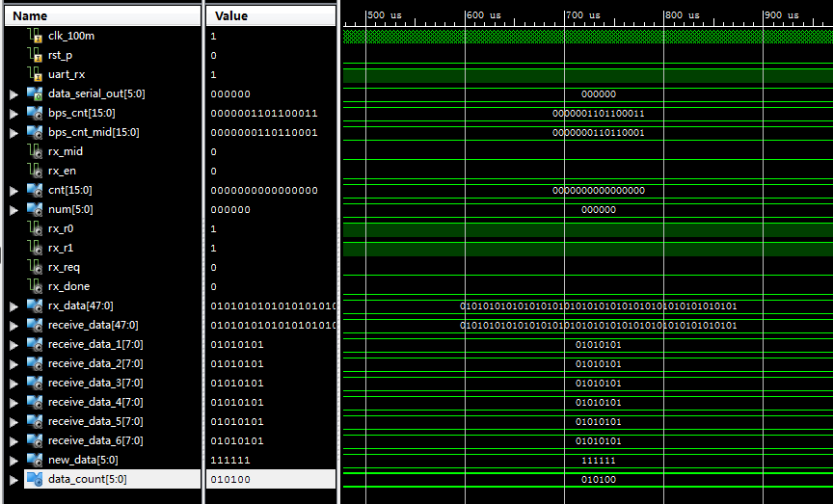This screenshot has width=833, height=504.
Task: Select the rx_en signal row
Action: pos(62,171)
